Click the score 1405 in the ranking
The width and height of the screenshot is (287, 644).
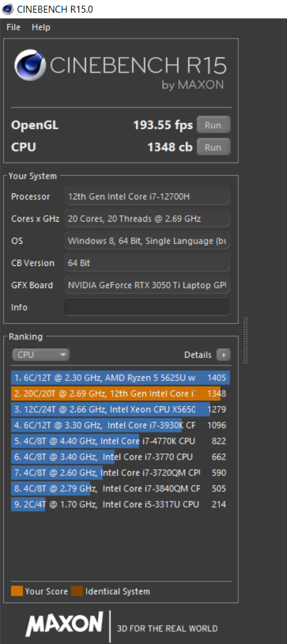pos(217,377)
